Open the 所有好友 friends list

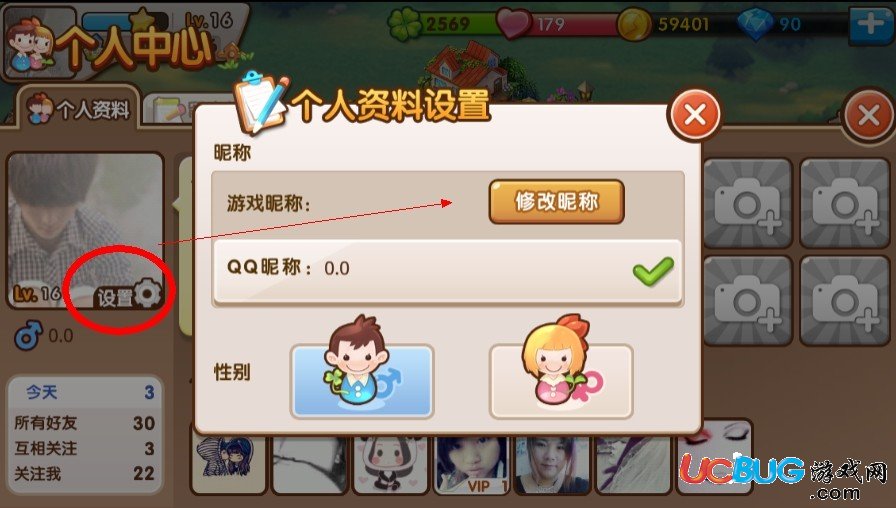click(x=85, y=423)
